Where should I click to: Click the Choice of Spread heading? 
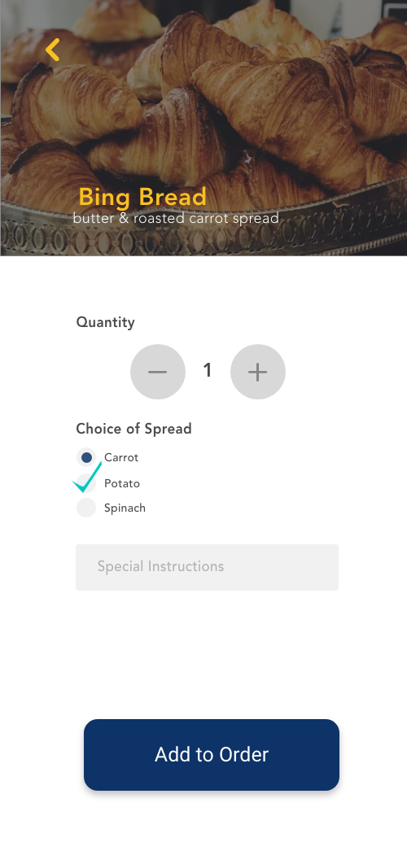(x=133, y=429)
